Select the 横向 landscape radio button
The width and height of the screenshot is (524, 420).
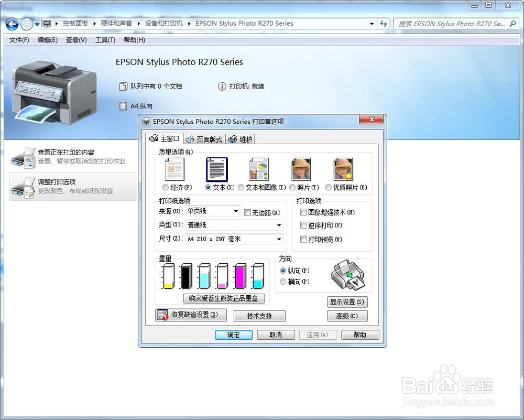click(282, 282)
